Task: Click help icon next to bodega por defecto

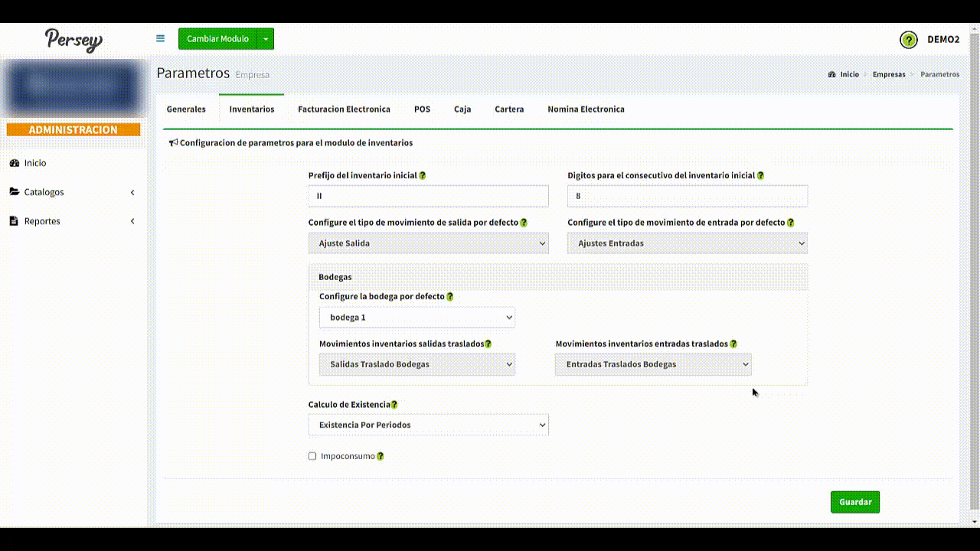Action: click(x=450, y=296)
